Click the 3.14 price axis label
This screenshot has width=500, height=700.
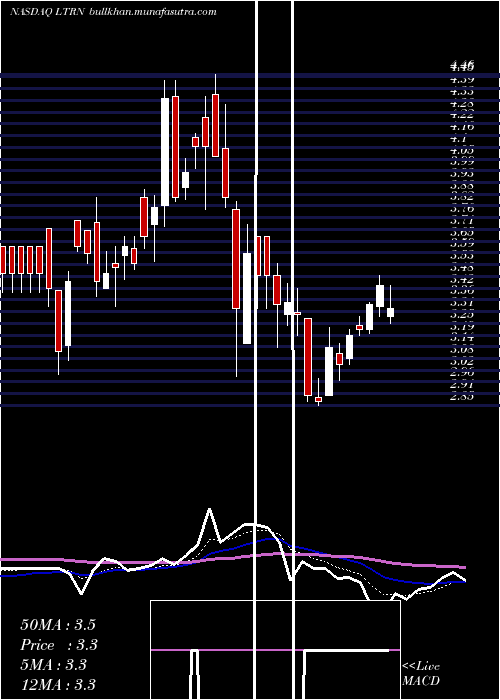[462, 338]
